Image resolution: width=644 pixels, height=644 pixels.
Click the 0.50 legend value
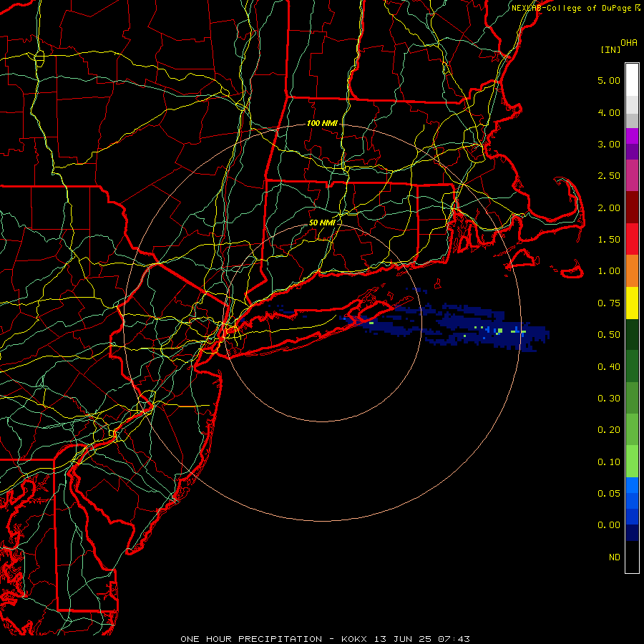609,335
